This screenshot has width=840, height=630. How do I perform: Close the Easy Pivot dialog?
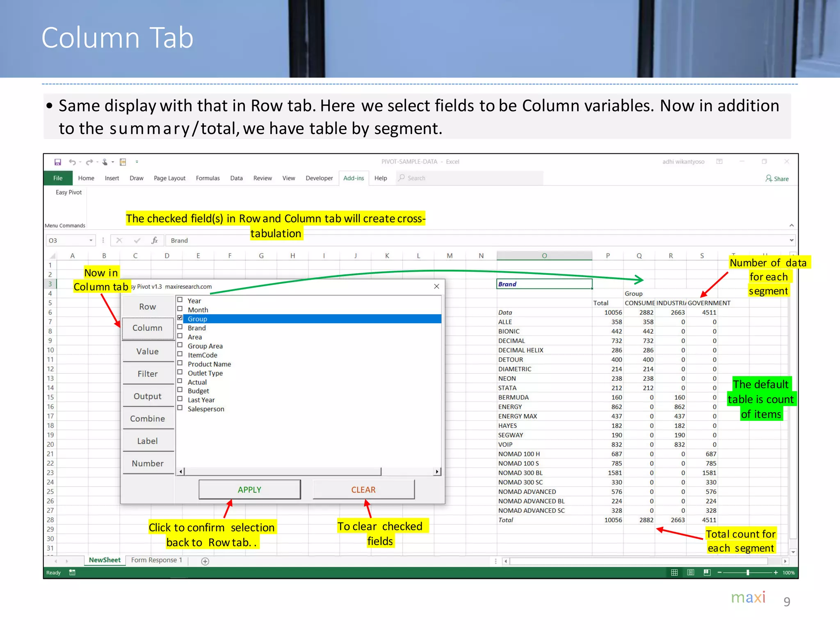point(436,286)
